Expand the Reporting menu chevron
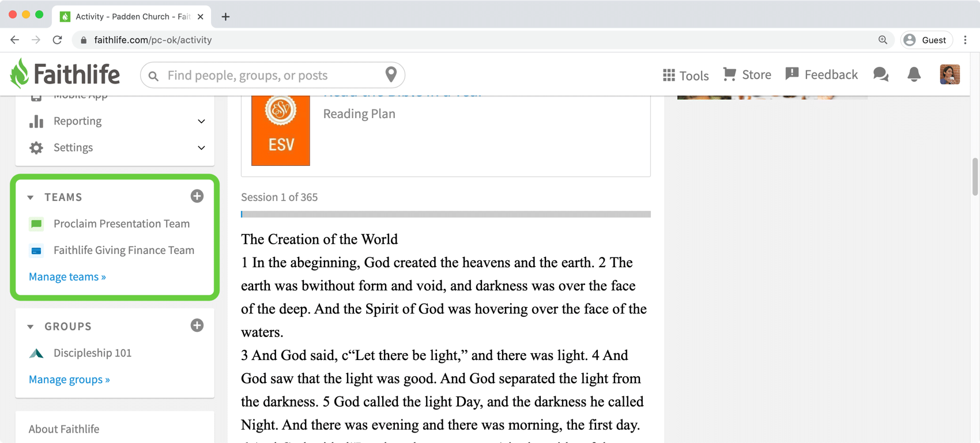The height and width of the screenshot is (443, 980). pyautogui.click(x=201, y=121)
